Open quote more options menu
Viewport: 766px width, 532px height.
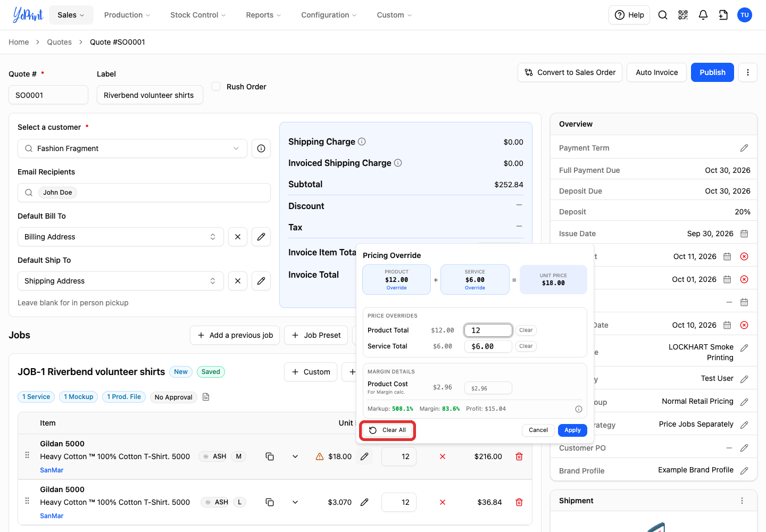748,72
